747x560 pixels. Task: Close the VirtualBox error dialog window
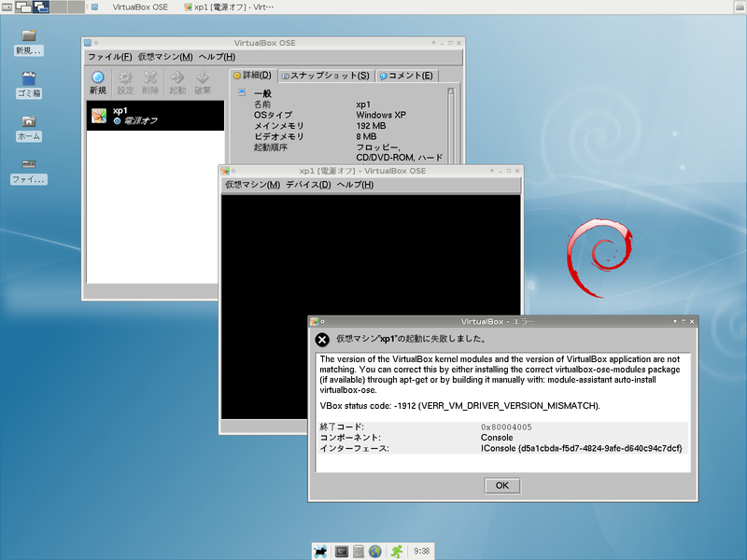coord(692,322)
